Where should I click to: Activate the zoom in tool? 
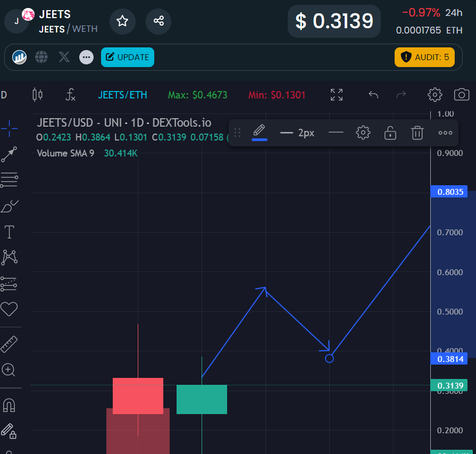point(9,370)
